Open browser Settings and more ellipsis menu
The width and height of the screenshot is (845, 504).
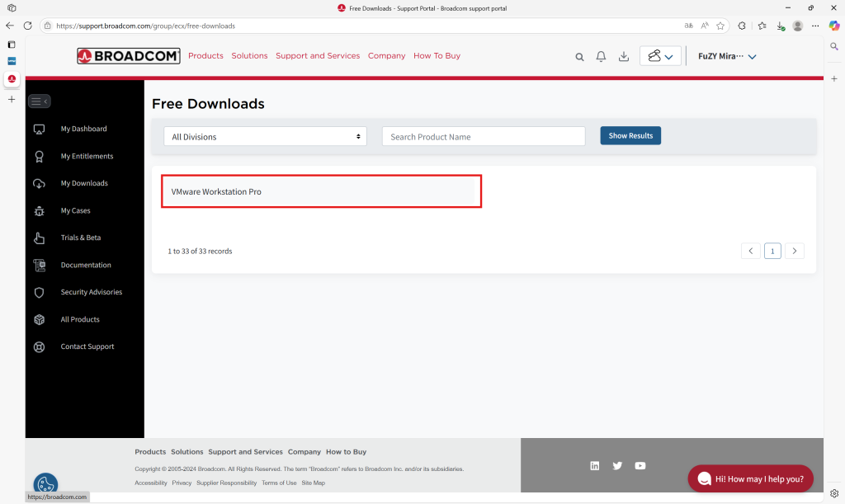click(x=815, y=26)
